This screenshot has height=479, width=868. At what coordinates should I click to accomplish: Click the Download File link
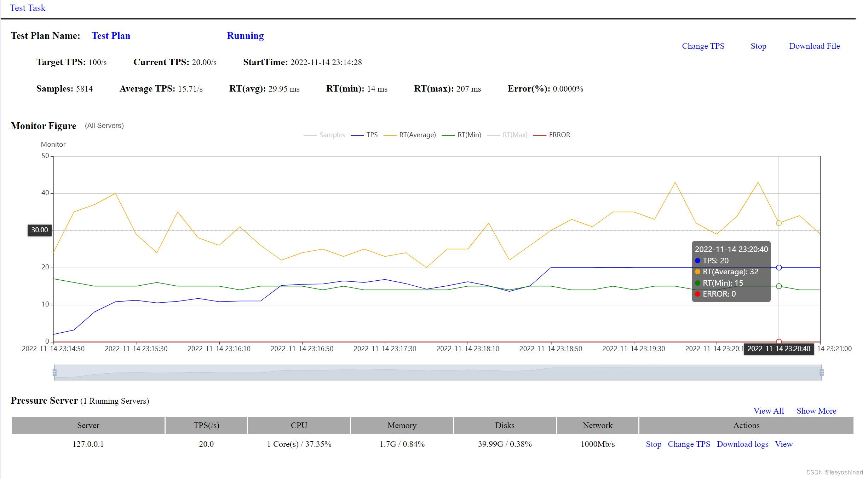pos(814,46)
